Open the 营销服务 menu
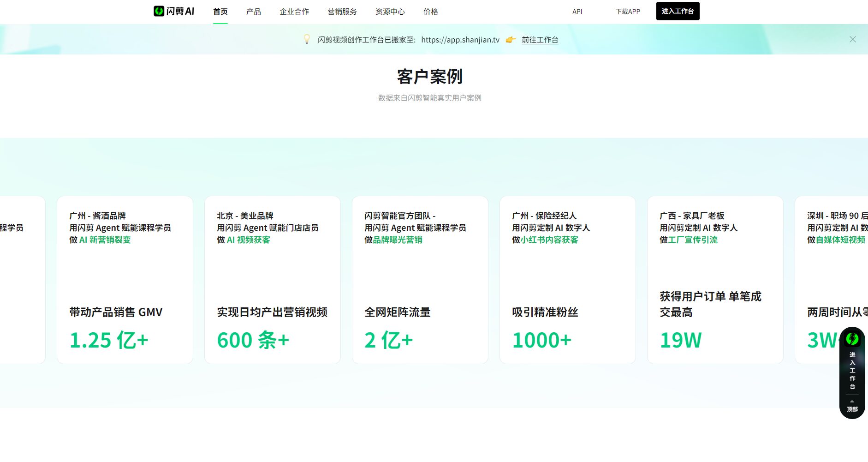 click(342, 12)
